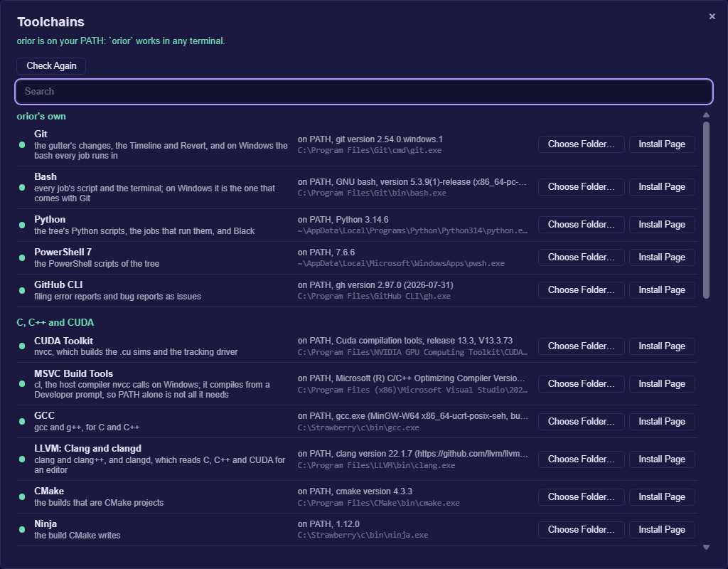The image size is (728, 569).
Task: Click the green status dot for PowerShell 7
Action: (x=22, y=257)
